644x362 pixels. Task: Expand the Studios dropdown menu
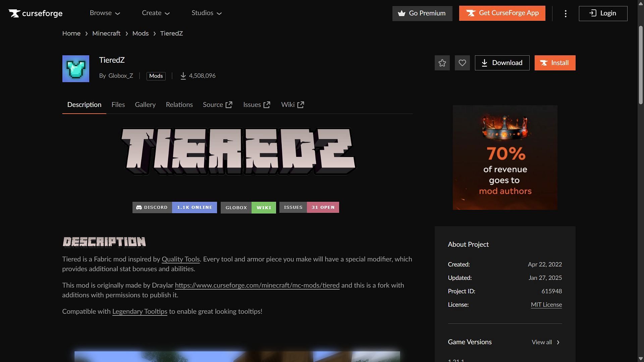click(x=207, y=13)
